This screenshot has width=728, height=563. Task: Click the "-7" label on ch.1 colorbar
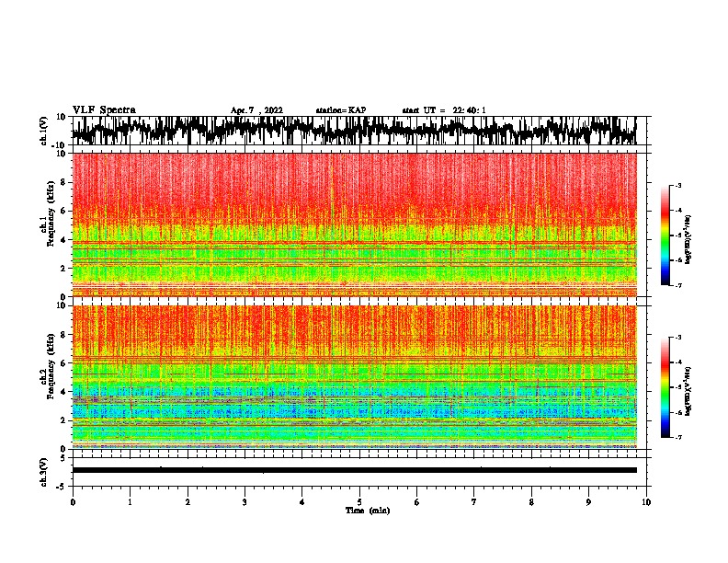tap(678, 285)
